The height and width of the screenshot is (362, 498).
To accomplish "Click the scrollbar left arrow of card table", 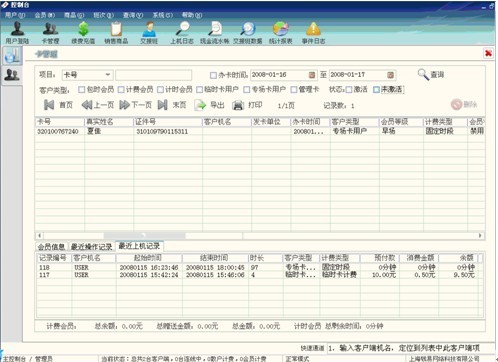I will pos(39,235).
